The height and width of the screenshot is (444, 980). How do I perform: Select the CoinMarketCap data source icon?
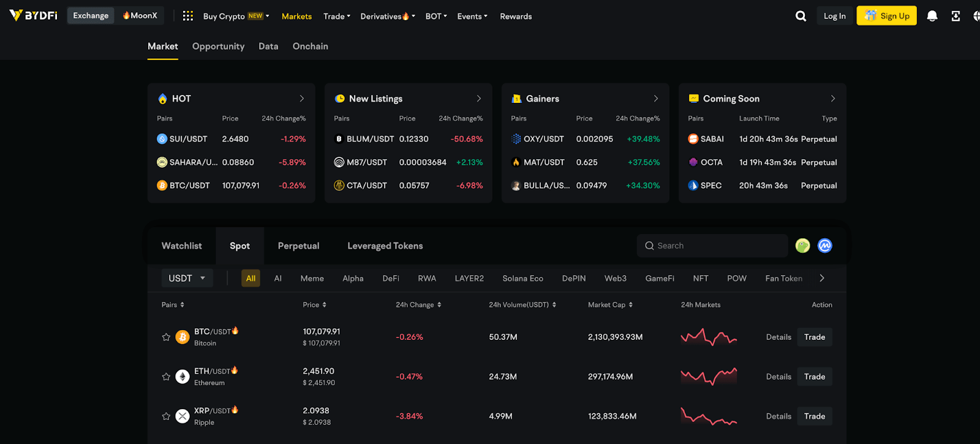click(825, 246)
